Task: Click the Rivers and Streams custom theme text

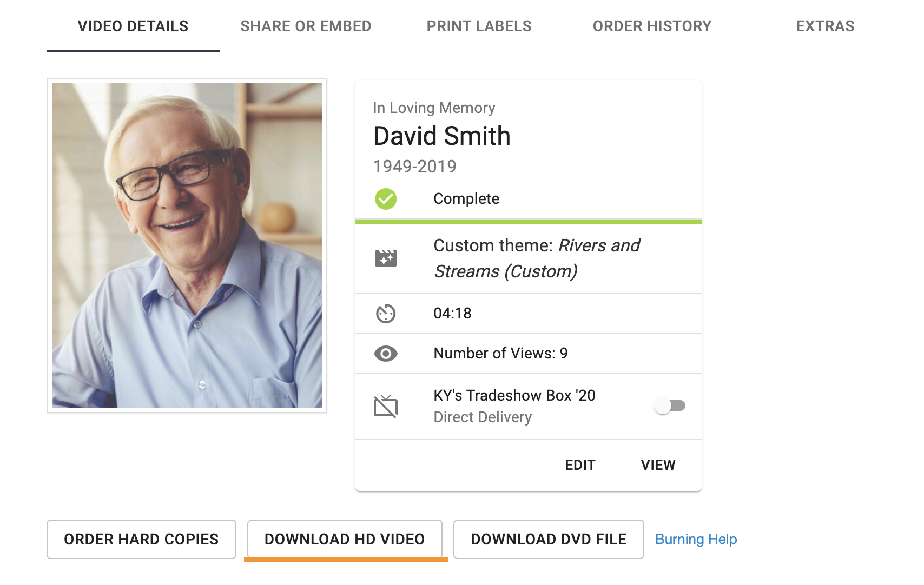Action: pyautogui.click(x=537, y=258)
